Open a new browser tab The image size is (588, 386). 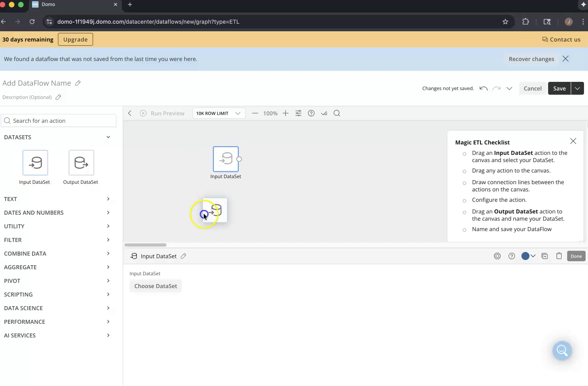pyautogui.click(x=130, y=4)
